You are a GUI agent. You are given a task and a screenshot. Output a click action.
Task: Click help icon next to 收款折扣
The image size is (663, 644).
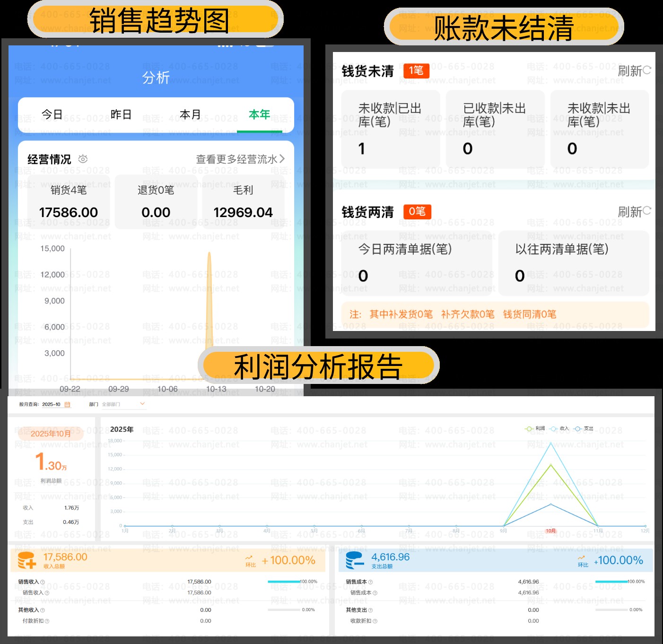[x=375, y=621]
